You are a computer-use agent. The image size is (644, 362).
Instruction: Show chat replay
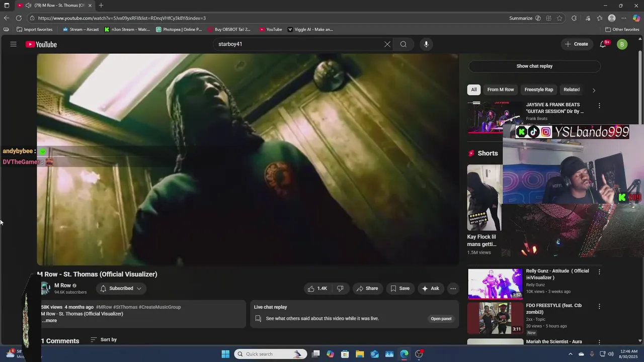point(534,66)
